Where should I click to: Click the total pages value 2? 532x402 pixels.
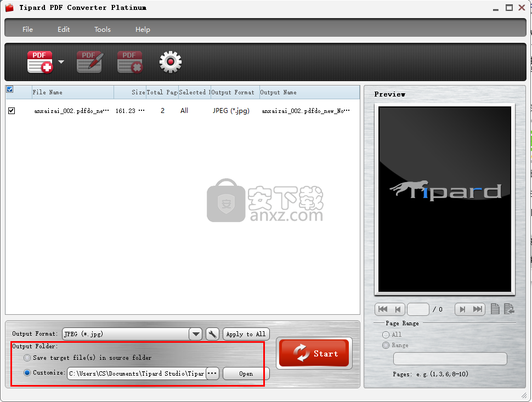(162, 111)
